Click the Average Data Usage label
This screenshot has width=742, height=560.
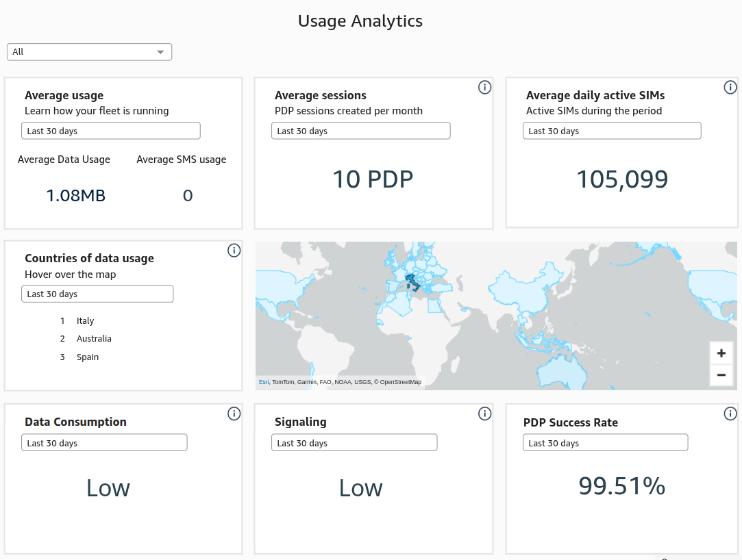click(64, 160)
